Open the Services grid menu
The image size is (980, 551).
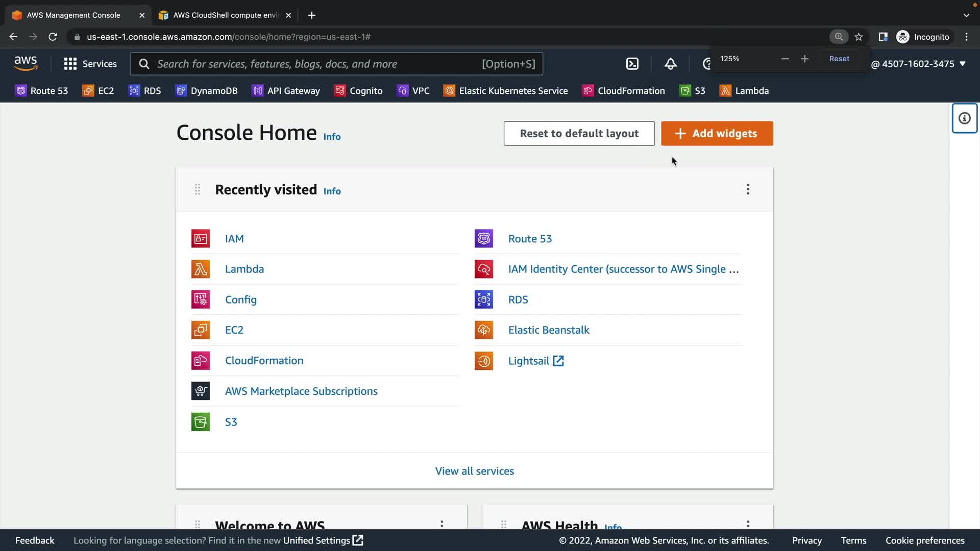90,64
